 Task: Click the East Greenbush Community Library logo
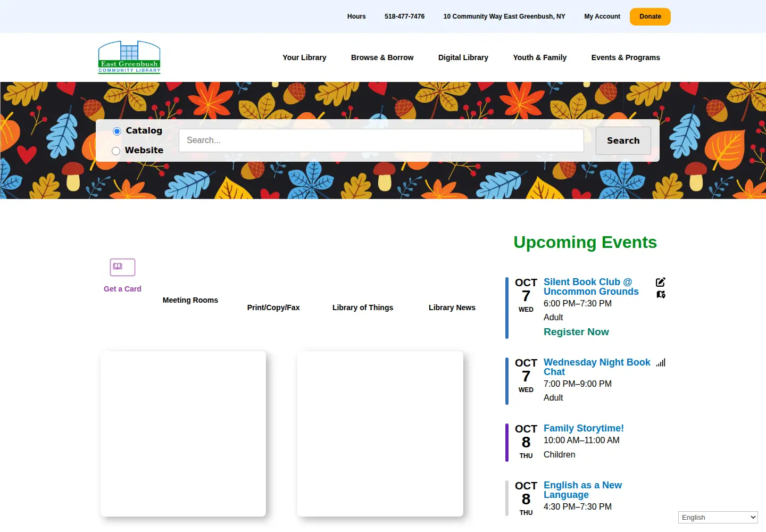click(129, 57)
